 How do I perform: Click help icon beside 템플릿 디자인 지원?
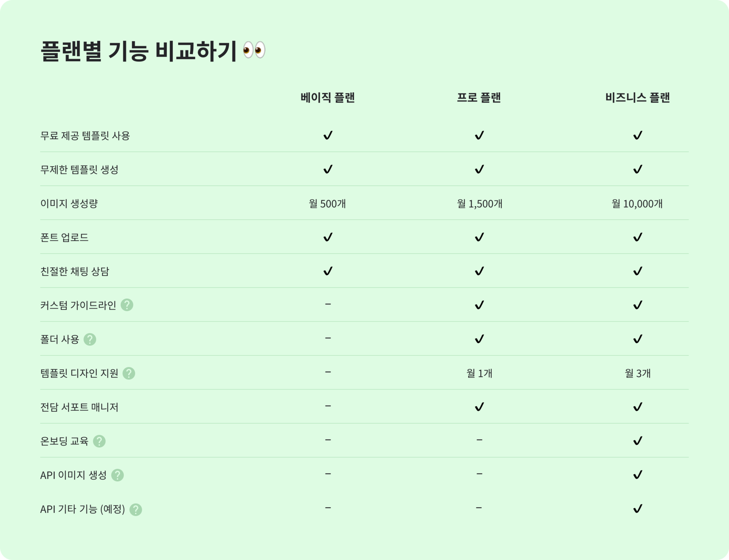pos(129,373)
